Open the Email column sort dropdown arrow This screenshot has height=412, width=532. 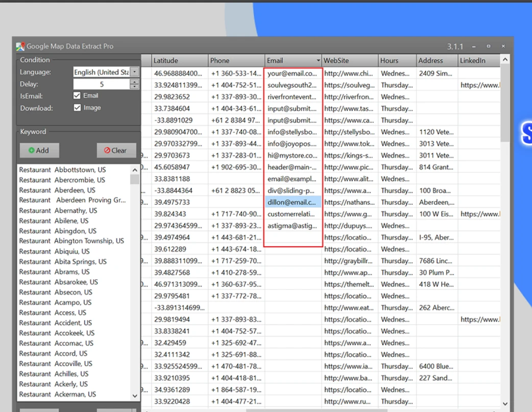coord(318,61)
